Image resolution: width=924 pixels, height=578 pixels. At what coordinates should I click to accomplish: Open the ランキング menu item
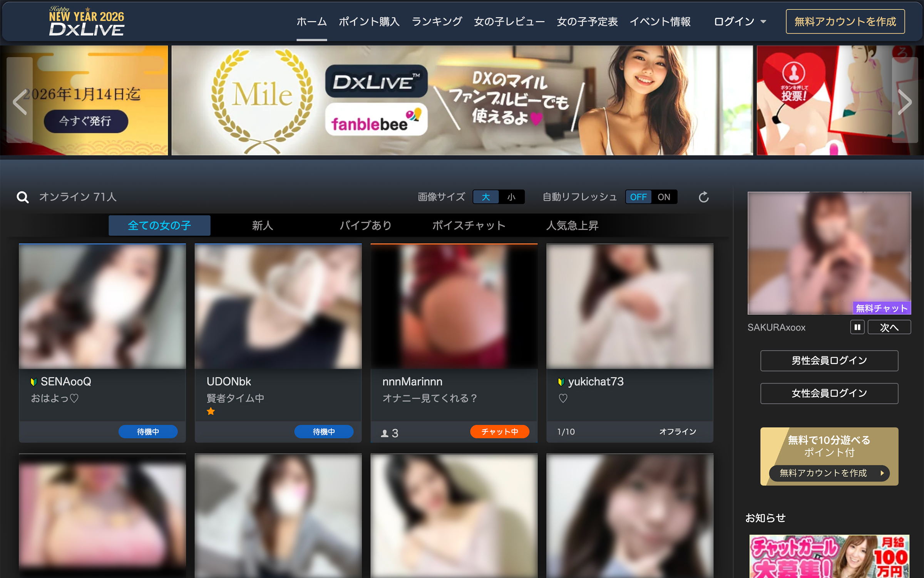(x=437, y=22)
